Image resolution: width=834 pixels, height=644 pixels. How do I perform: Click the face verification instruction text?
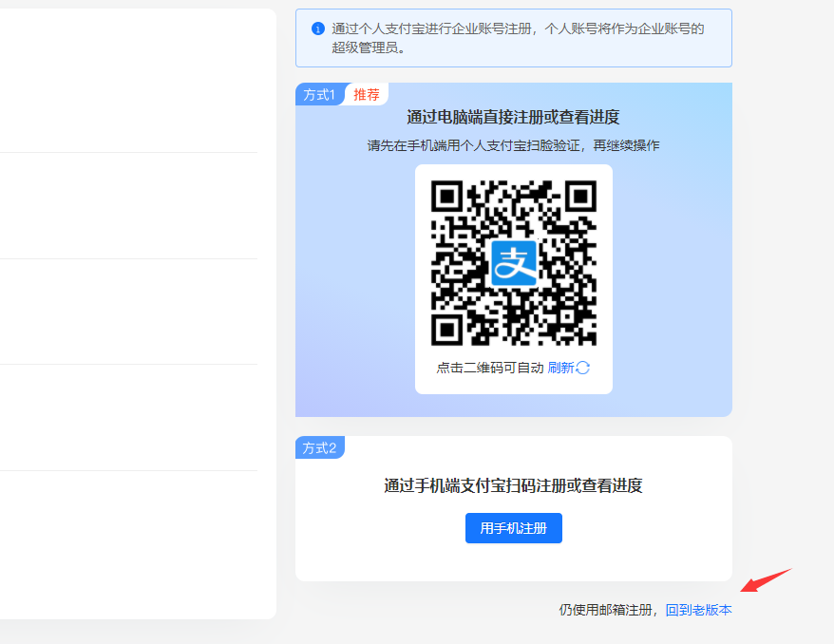[513, 145]
